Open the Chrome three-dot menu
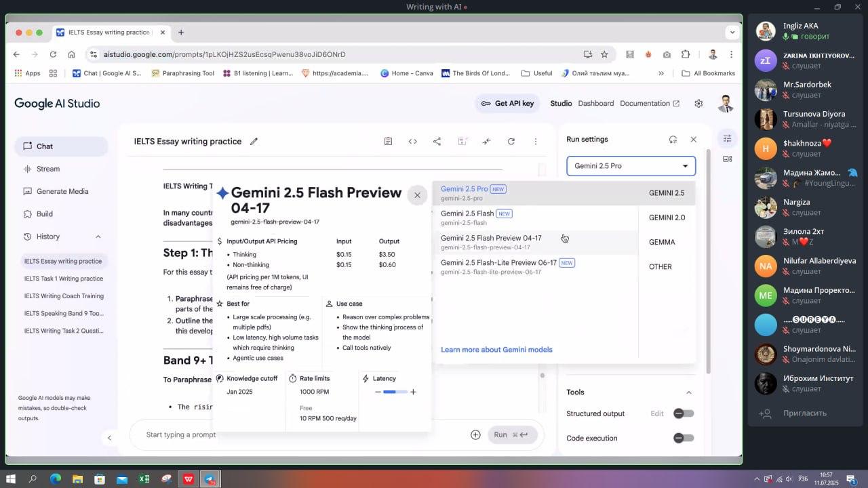The image size is (868, 488). [731, 54]
